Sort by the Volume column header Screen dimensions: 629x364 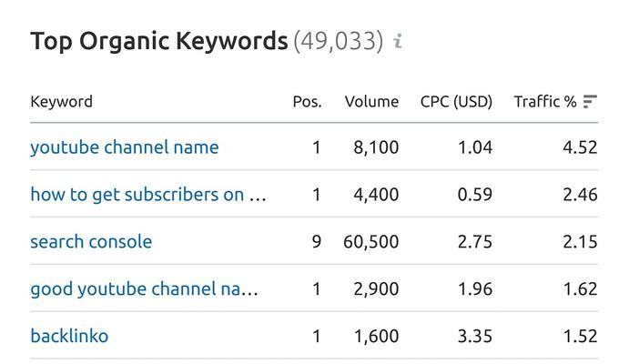coord(371,102)
